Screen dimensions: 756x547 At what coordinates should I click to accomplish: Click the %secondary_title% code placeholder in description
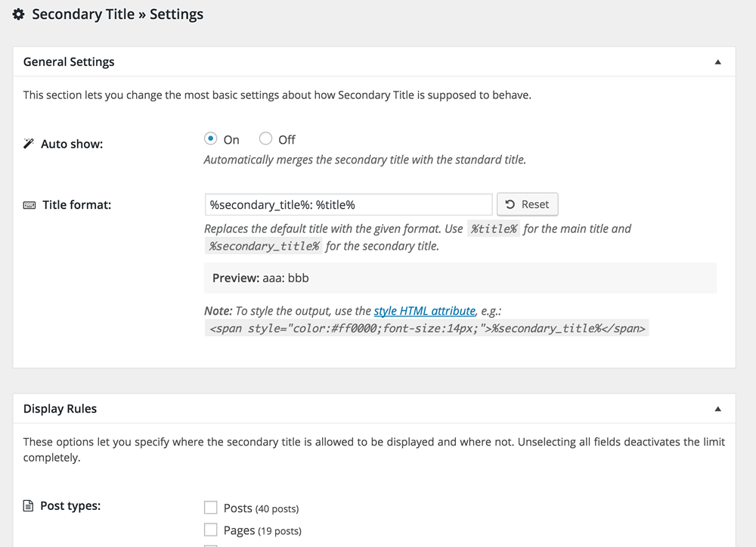[264, 246]
